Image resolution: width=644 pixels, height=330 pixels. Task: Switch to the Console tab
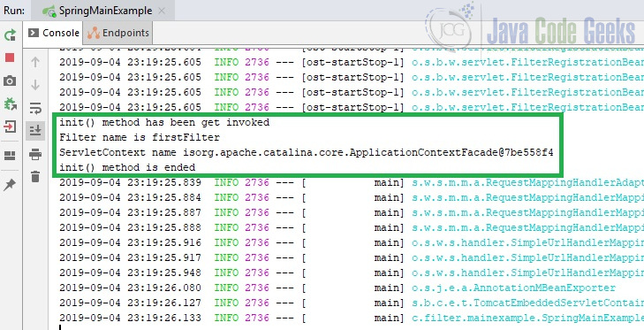tap(54, 33)
